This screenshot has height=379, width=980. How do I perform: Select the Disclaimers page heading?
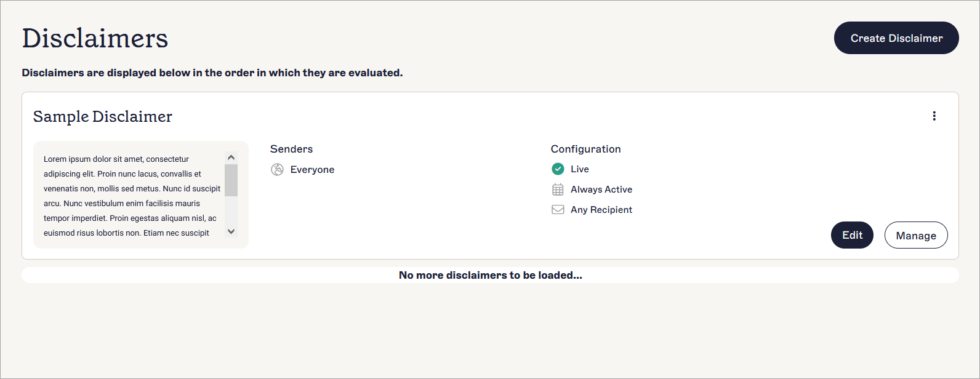click(x=95, y=38)
